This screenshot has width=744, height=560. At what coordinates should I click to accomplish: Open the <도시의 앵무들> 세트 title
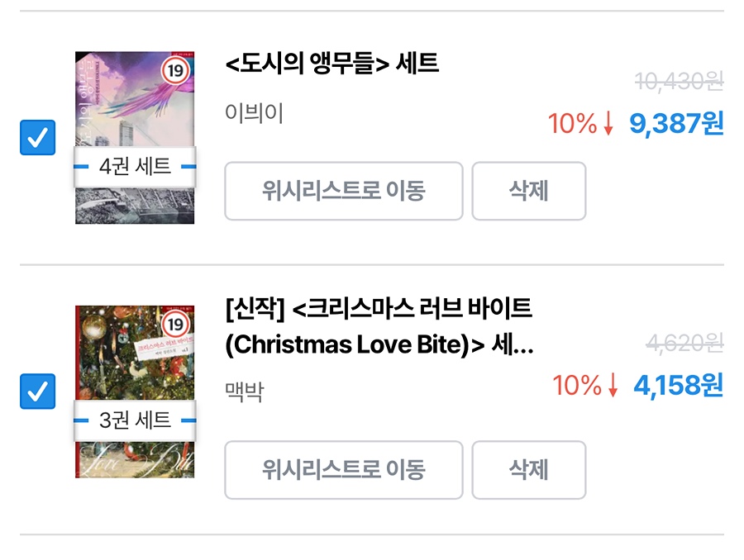pos(331,64)
